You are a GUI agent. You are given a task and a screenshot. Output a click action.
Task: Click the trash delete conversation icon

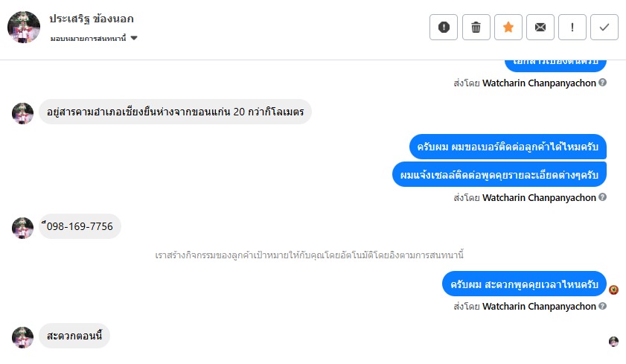(476, 28)
